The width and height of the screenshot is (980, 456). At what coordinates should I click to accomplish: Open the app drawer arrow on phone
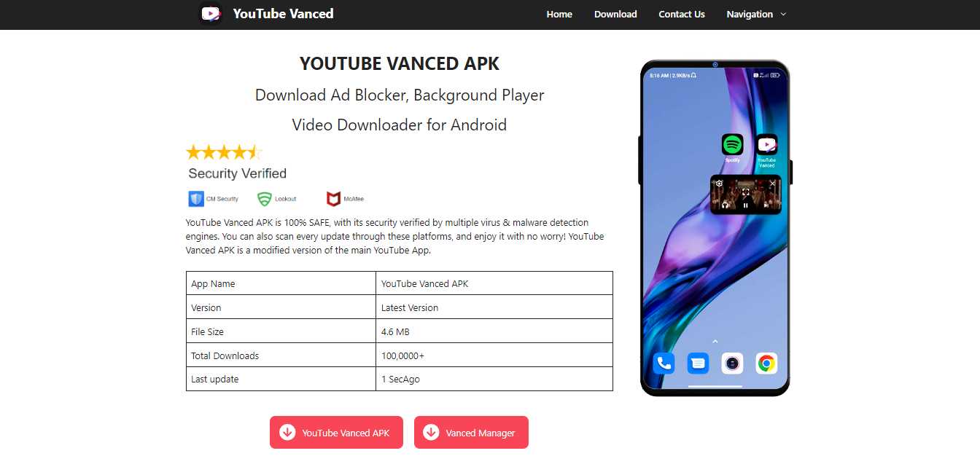pyautogui.click(x=715, y=341)
